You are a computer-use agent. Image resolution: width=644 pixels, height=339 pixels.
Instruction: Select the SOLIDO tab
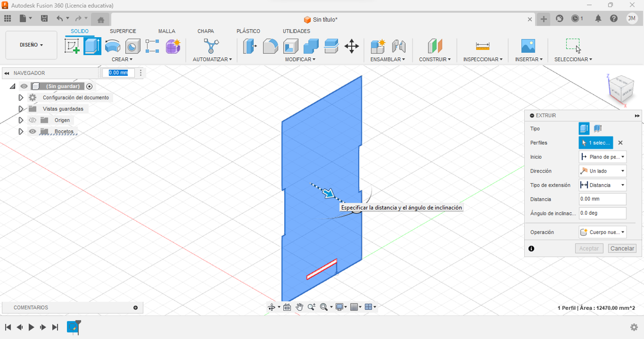pos(79,31)
